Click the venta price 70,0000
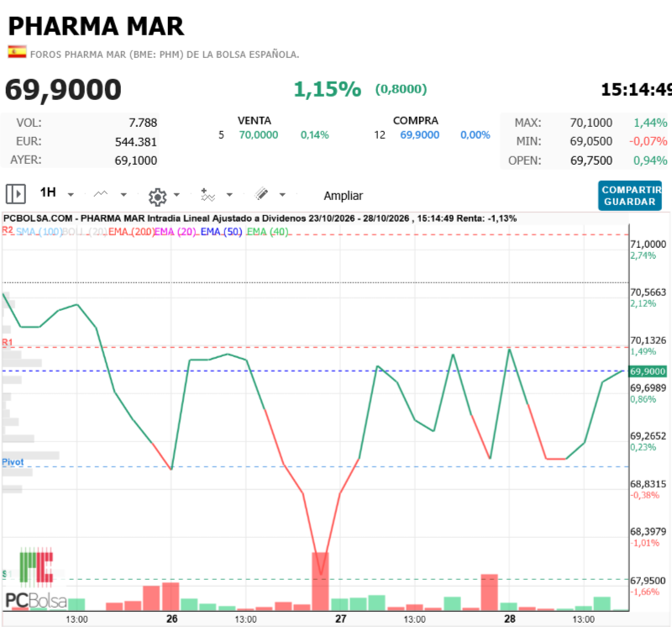The width and height of the screenshot is (672, 627). (x=259, y=135)
